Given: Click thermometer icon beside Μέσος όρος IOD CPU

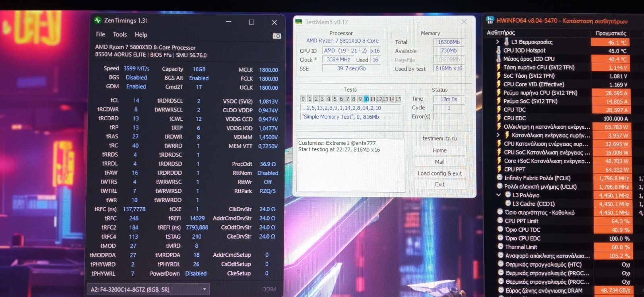Looking at the screenshot, I should click(498, 59).
